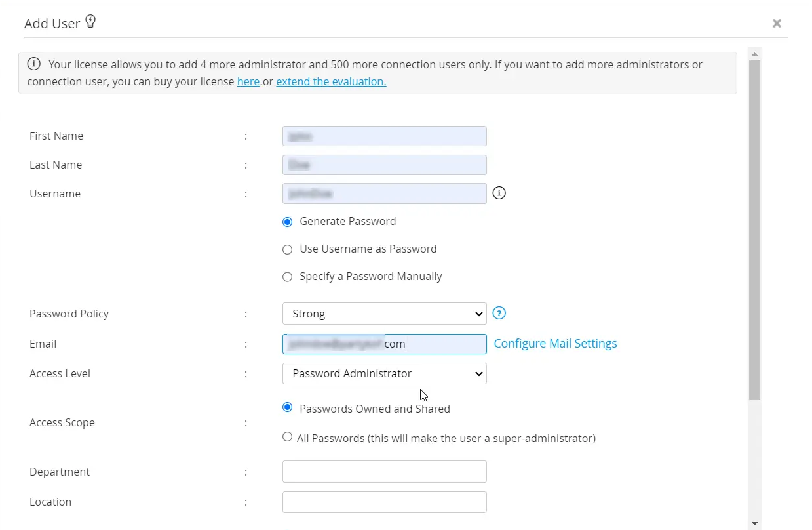
Task: Open the "here" license purchase link
Action: pos(248,82)
